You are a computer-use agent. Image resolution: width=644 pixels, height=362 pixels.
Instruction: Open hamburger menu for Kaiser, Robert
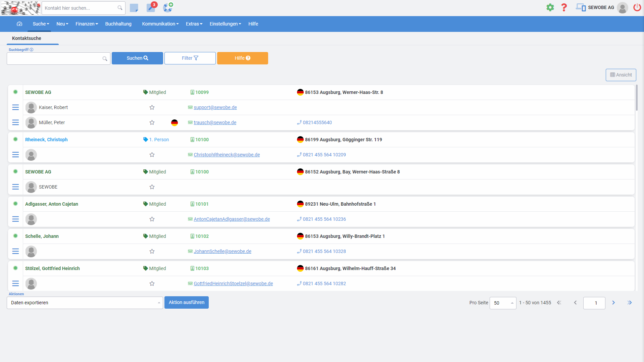[15, 107]
